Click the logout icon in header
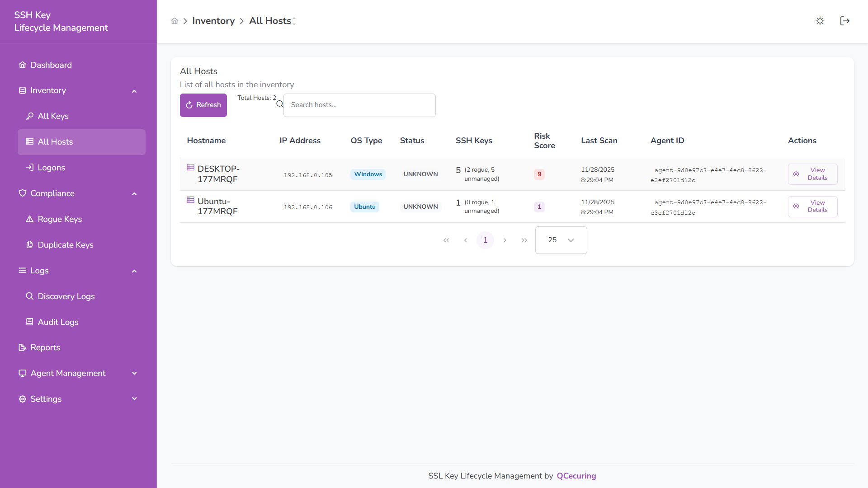The height and width of the screenshot is (488, 868). click(x=844, y=21)
